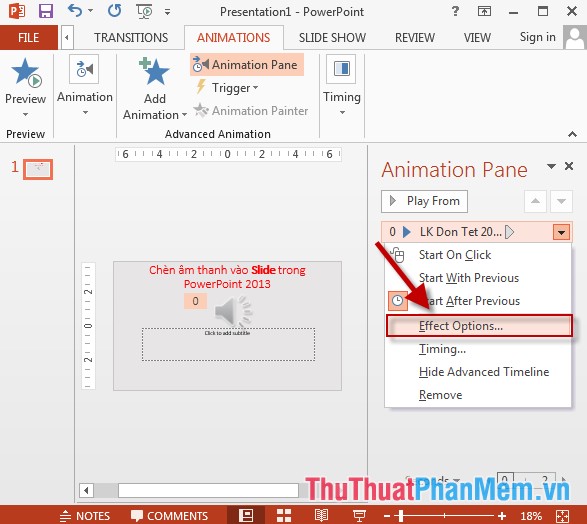
Task: Click the subtitle placeholder box
Action: pyautogui.click(x=228, y=344)
